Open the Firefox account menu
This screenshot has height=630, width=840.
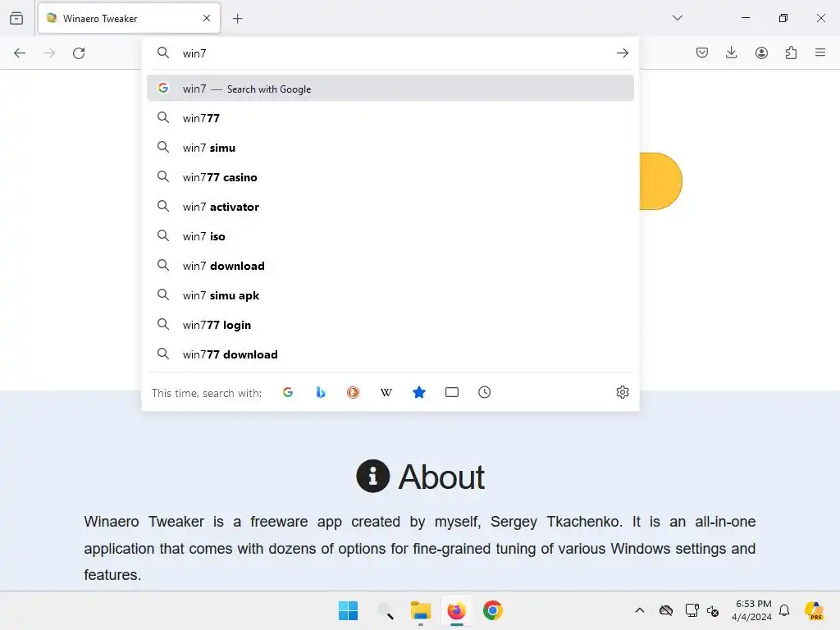click(x=761, y=52)
